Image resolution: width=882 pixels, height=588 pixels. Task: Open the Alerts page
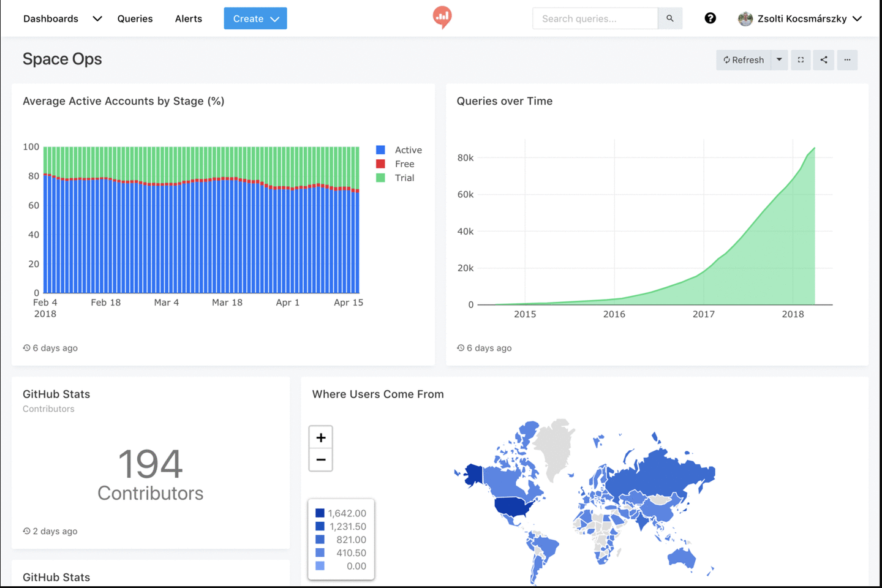[x=188, y=18]
